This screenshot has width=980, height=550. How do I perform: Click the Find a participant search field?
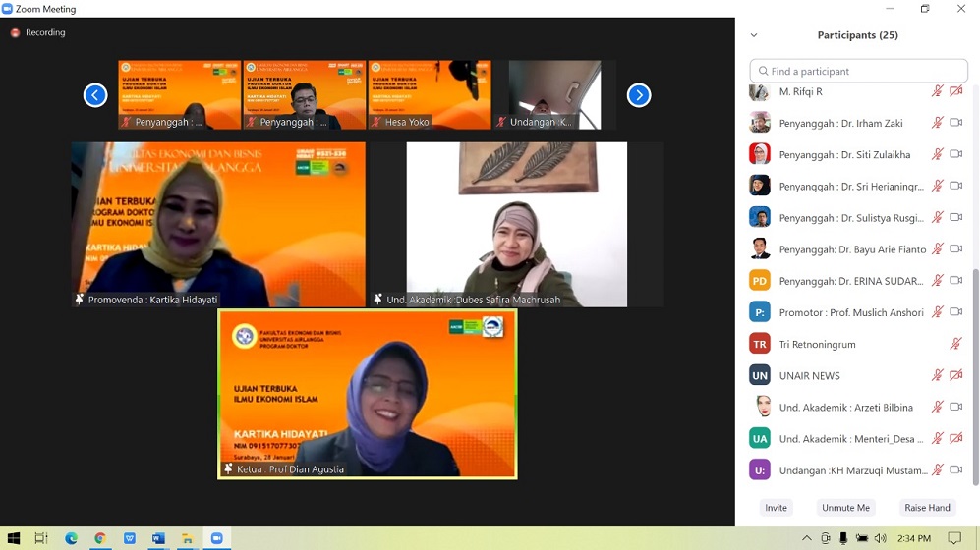coord(858,71)
